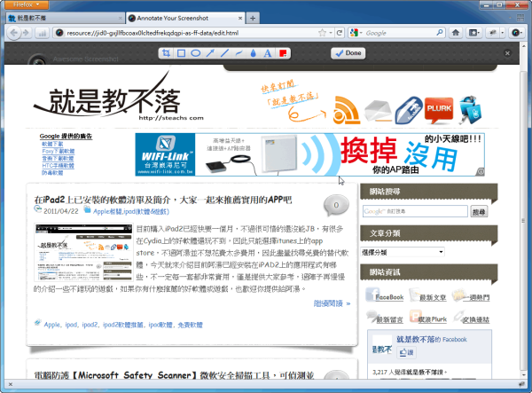Click the Done button
Image resolution: width=532 pixels, height=393 pixels.
(348, 53)
